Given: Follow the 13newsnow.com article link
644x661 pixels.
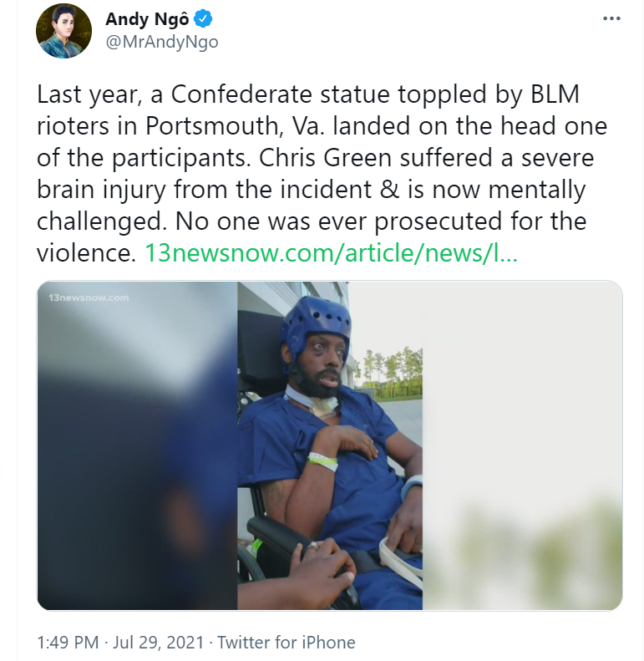Looking at the screenshot, I should point(331,253).
